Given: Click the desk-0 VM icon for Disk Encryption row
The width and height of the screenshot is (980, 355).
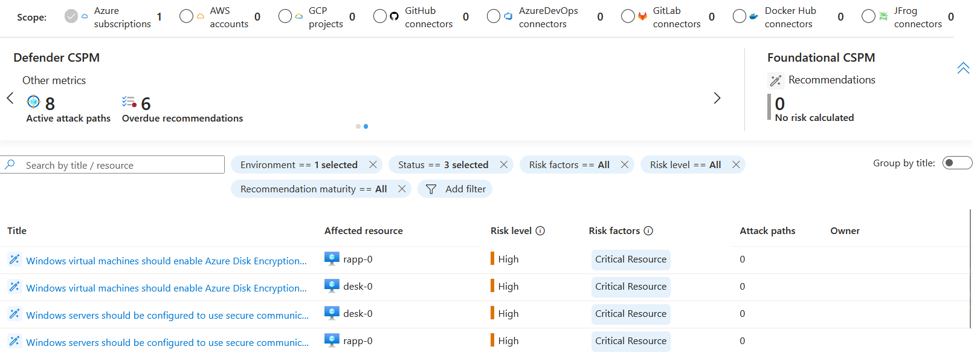Looking at the screenshot, I should tap(332, 286).
